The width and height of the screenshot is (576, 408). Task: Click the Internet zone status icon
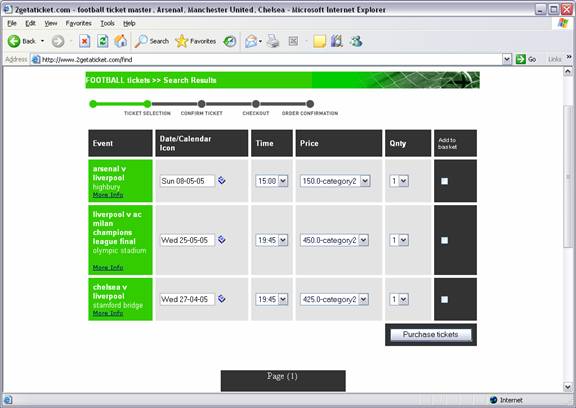[x=493, y=400]
